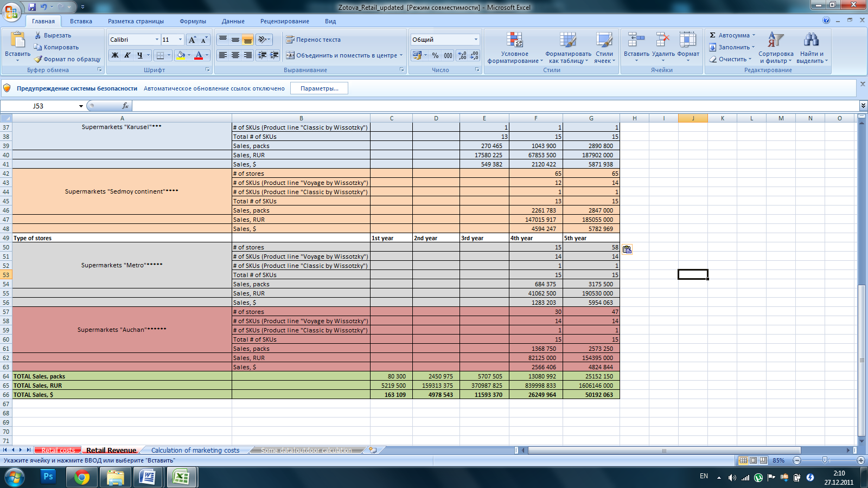Image resolution: width=868 pixels, height=488 pixels.
Task: Open Excel help question mark
Action: click(826, 21)
